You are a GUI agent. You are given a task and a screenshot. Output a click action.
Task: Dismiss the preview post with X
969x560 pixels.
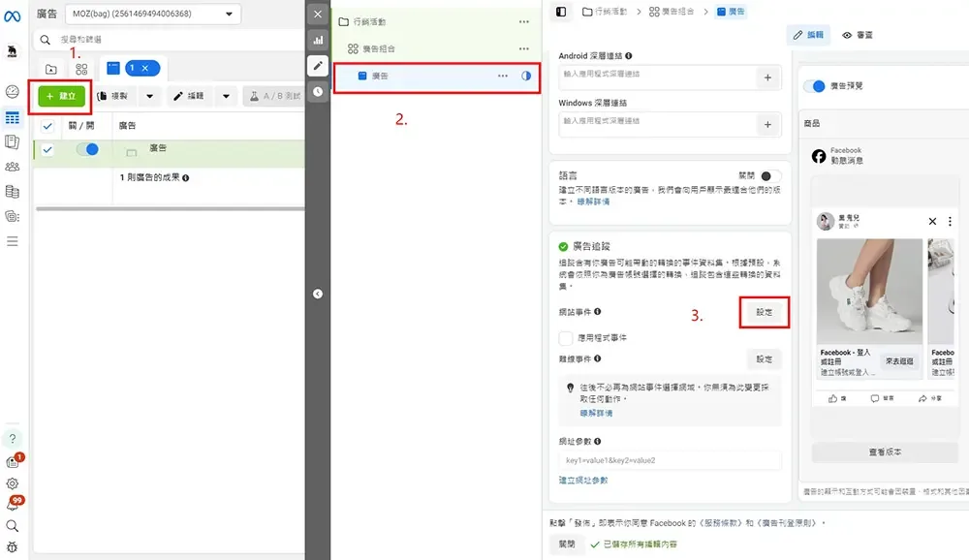tap(932, 221)
